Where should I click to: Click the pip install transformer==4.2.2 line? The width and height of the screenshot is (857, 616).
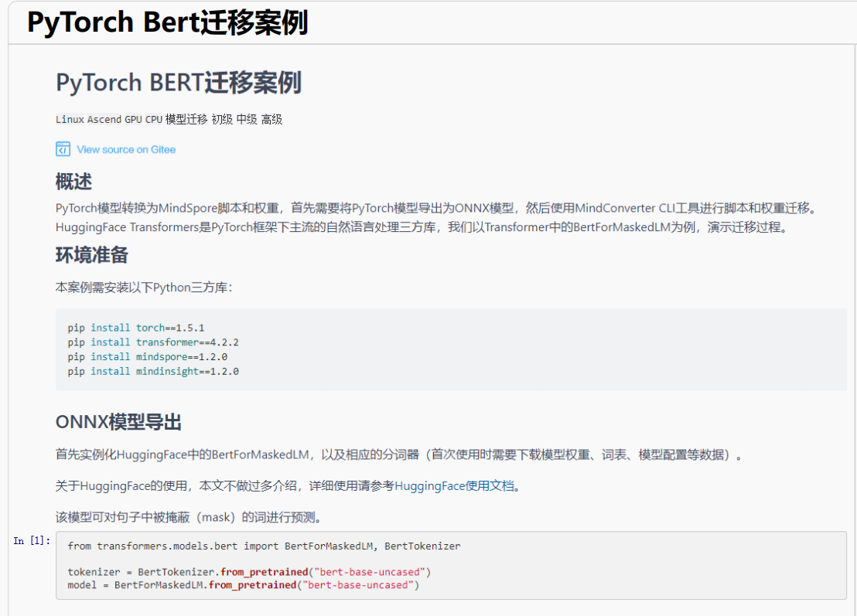[153, 342]
